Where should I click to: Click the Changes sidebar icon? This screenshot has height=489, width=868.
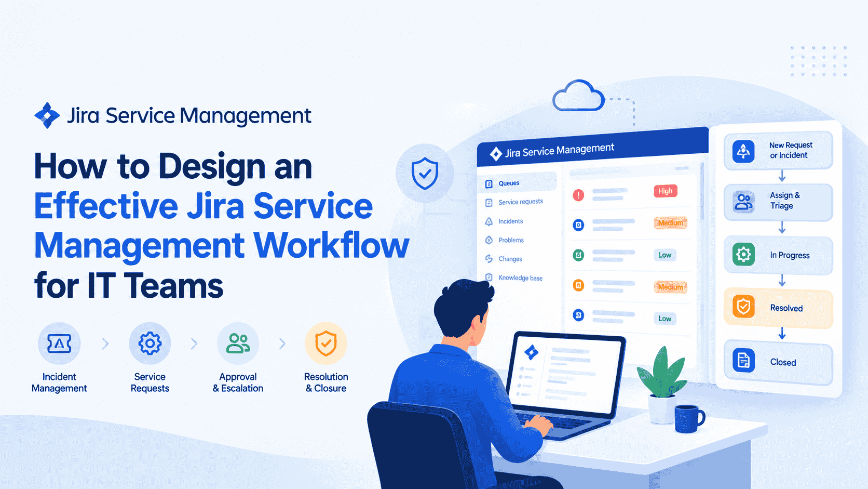click(489, 259)
